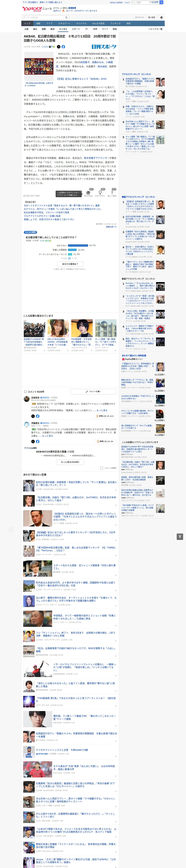186x868 pixels.
Task: Click the あなたの意見は? poll button
Action: pos(70,264)
